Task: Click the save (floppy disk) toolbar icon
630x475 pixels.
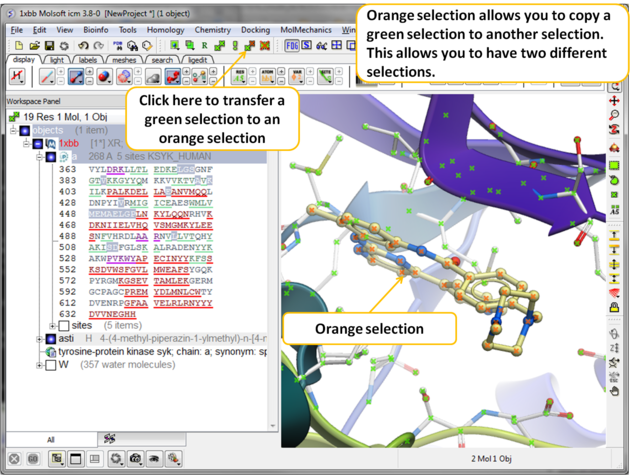Action: pyautogui.click(x=49, y=46)
